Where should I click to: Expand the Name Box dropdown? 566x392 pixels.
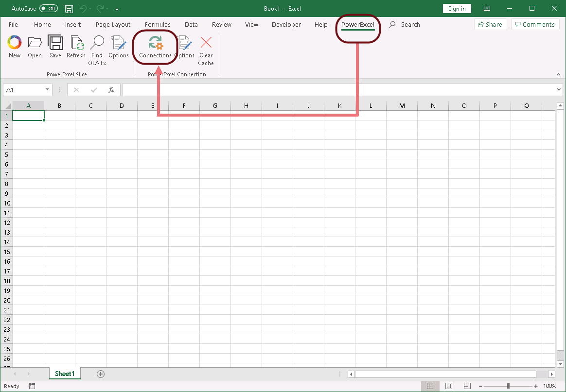[47, 90]
